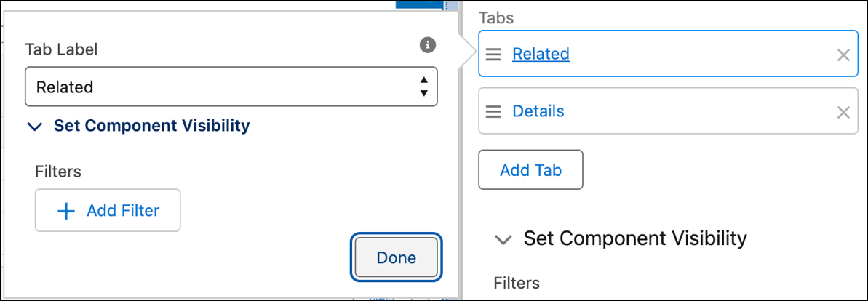Confirm changes with the Done button

coord(397,258)
